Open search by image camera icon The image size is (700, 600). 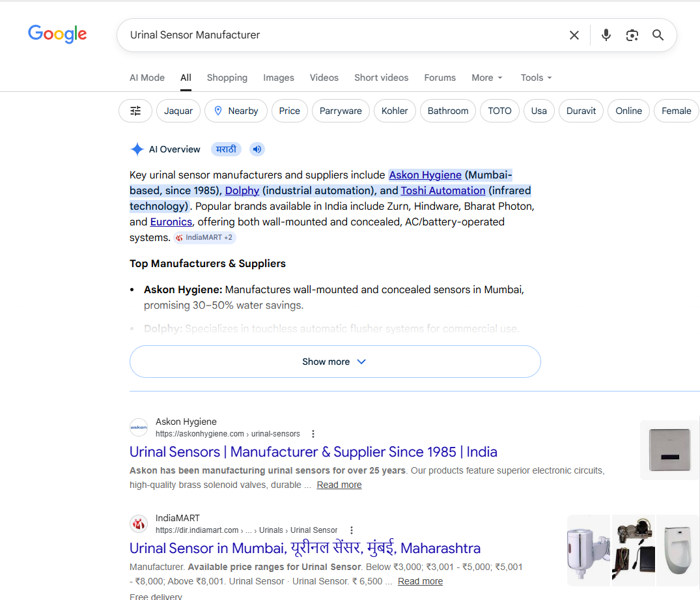[632, 35]
